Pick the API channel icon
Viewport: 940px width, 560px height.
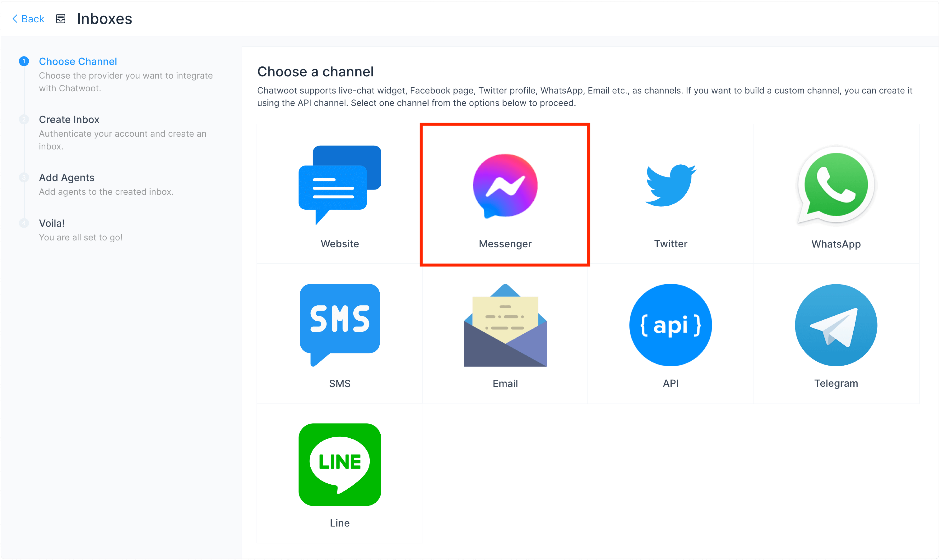coord(670,325)
